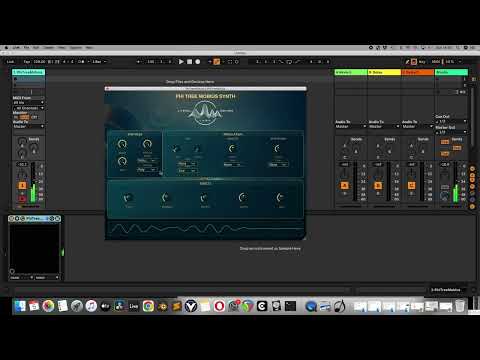Click the Stop All Clips button on Master
Viewport: 480px width, 360px height.
(438, 91)
